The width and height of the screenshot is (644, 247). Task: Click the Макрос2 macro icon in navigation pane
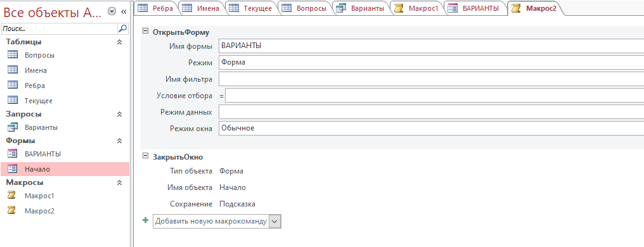[13, 210]
